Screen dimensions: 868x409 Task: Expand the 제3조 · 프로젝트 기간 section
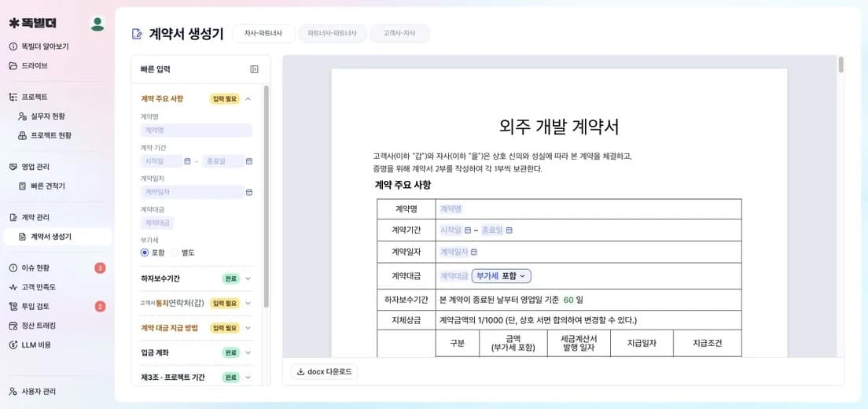click(248, 378)
